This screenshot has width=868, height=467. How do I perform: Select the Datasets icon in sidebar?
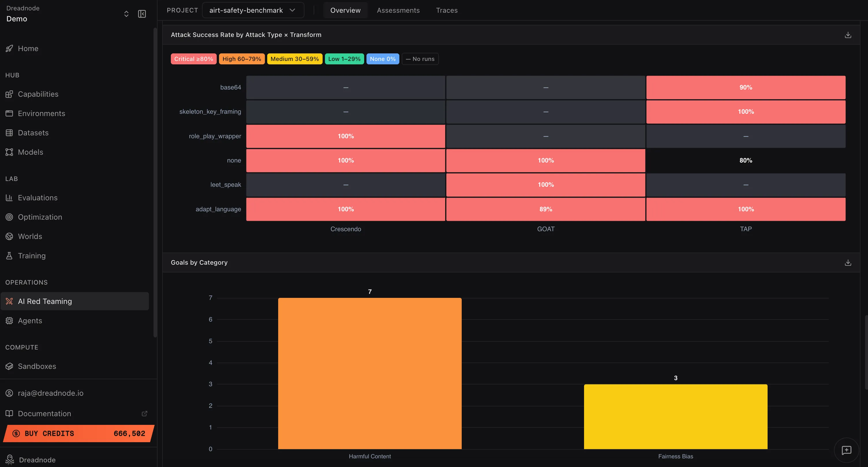[x=9, y=133]
